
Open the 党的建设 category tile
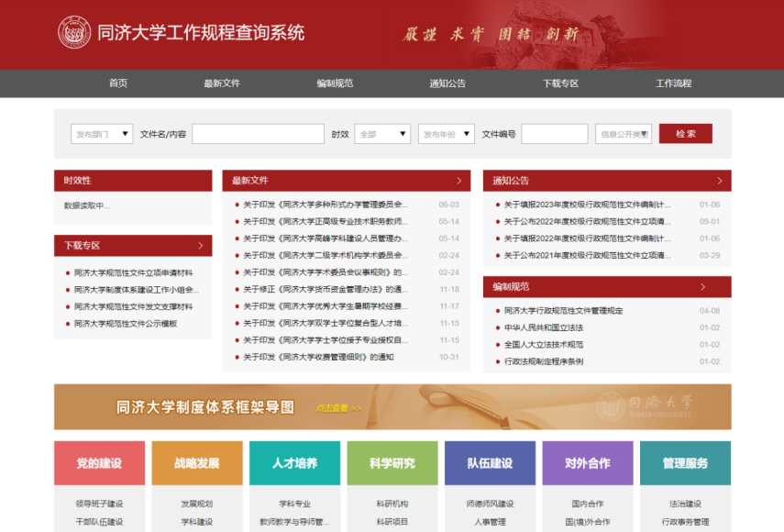(x=100, y=463)
